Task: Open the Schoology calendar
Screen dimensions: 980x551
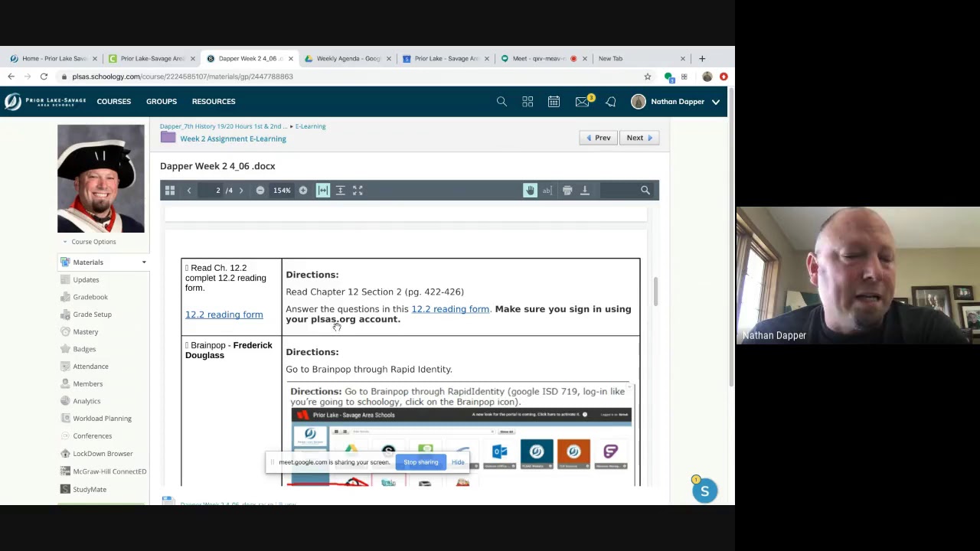Action: pos(554,102)
